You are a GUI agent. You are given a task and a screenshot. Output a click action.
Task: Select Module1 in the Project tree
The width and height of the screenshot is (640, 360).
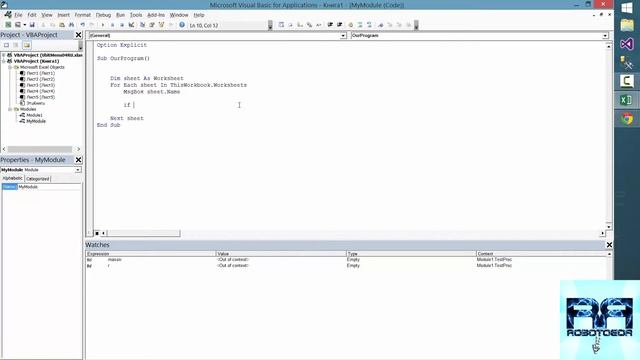[x=34, y=115]
